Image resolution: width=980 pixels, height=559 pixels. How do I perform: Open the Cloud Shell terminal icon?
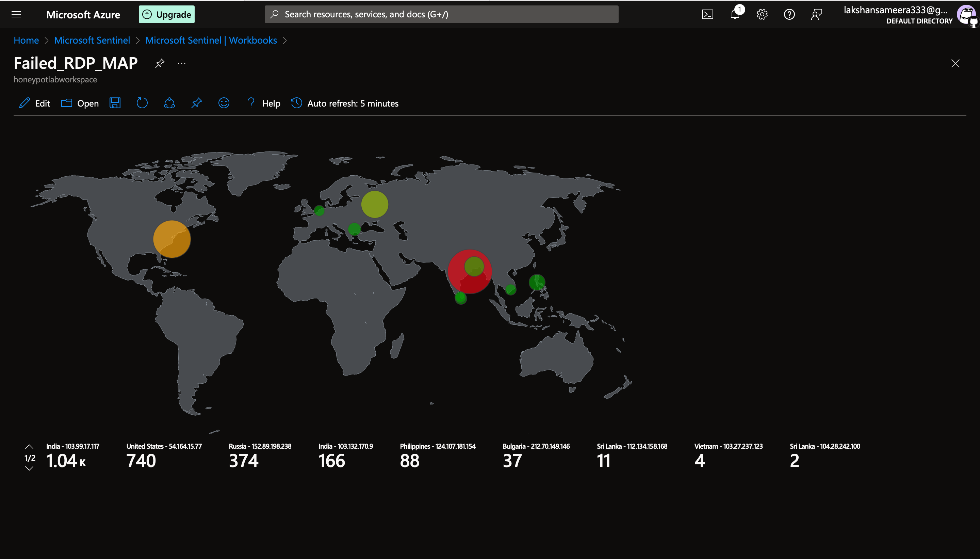[707, 15]
